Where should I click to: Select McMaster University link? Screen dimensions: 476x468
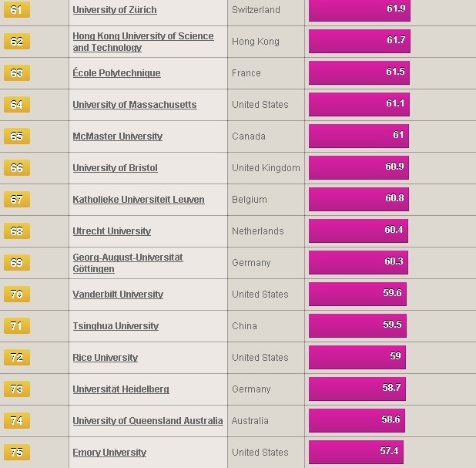click(x=118, y=136)
